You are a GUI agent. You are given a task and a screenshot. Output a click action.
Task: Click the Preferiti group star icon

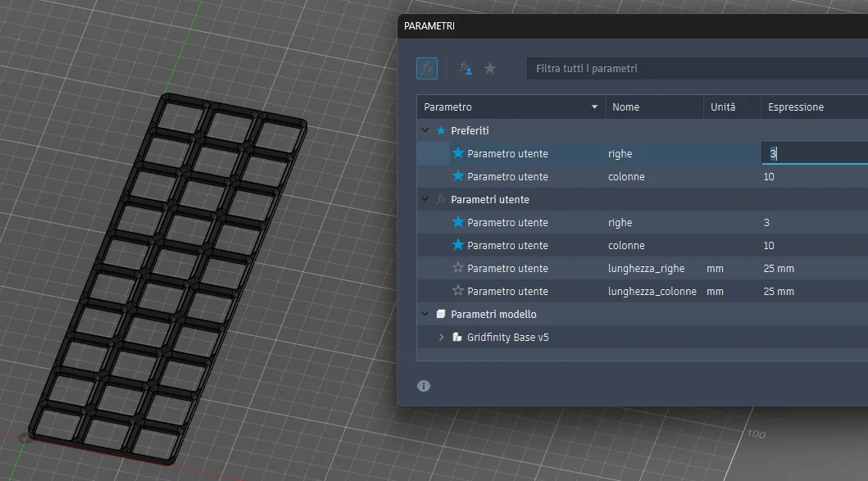[x=441, y=130]
